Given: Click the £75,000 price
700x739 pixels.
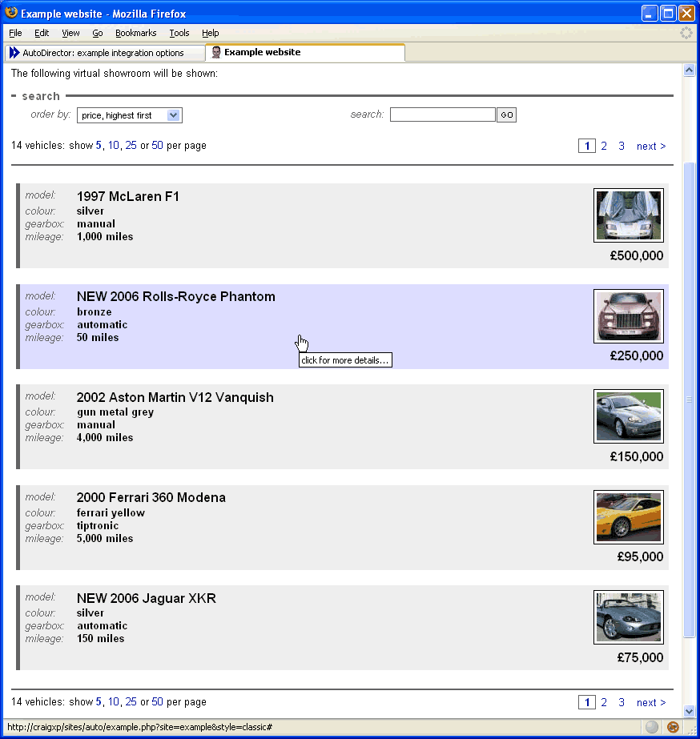Looking at the screenshot, I should click(640, 657).
